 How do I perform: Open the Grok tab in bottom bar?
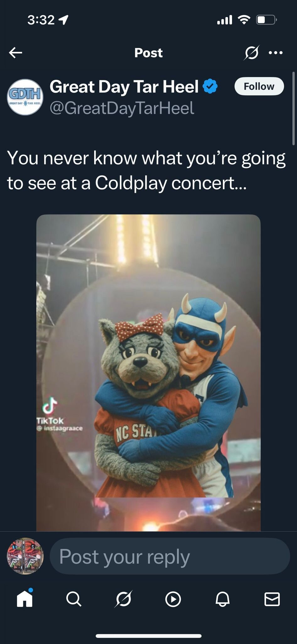pos(123,599)
